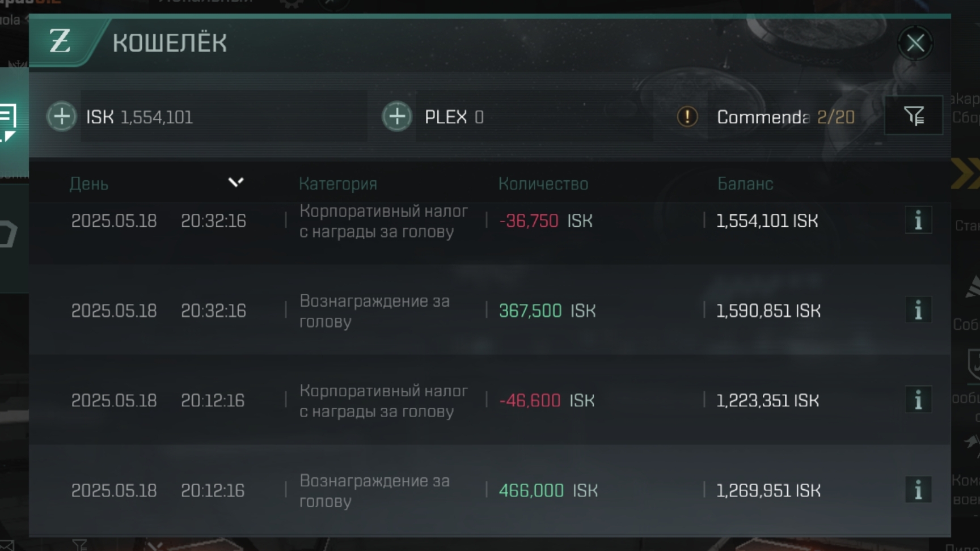Image resolution: width=980 pixels, height=551 pixels.
Task: Click the Количество column header
Action: click(x=543, y=184)
